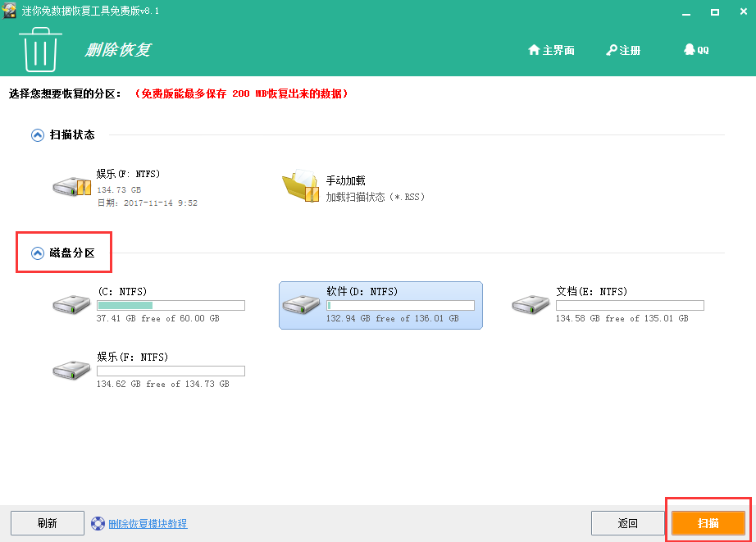Open the QQ contact option

(696, 50)
